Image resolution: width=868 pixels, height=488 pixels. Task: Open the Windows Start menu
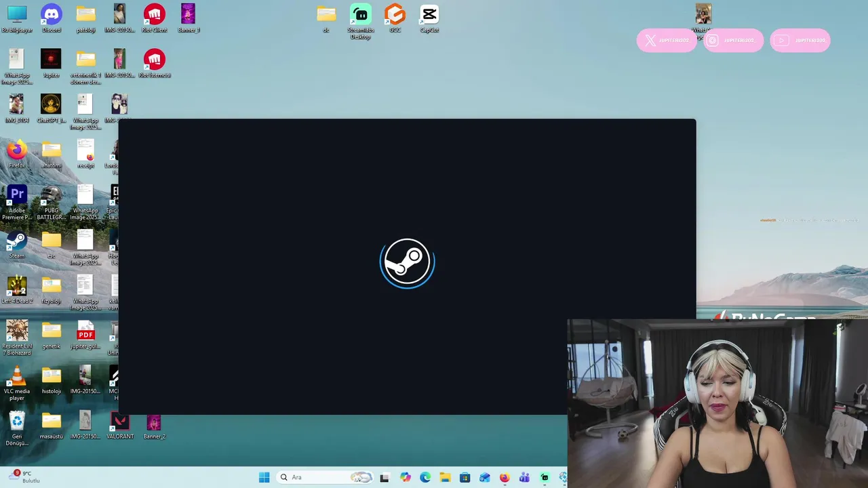264,477
